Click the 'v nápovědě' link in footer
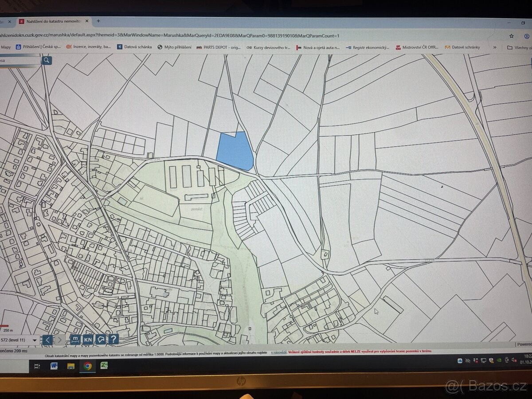This screenshot has width=532, height=399. (278, 352)
